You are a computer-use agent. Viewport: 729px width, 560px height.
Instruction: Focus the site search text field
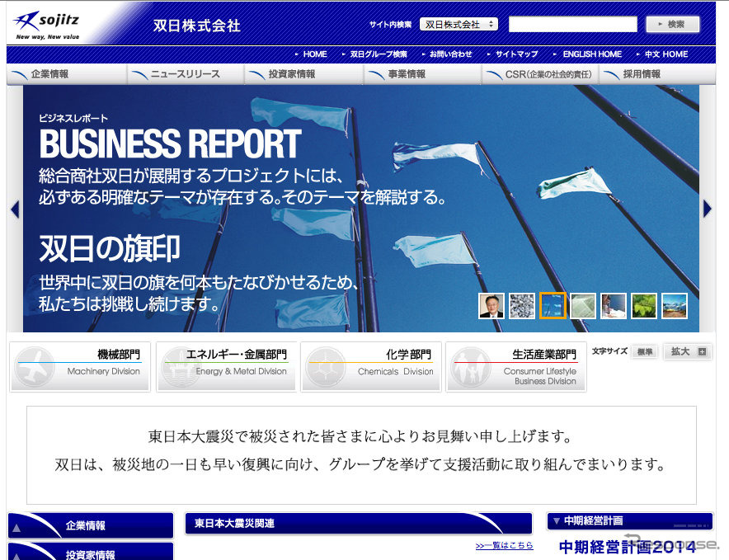(572, 25)
